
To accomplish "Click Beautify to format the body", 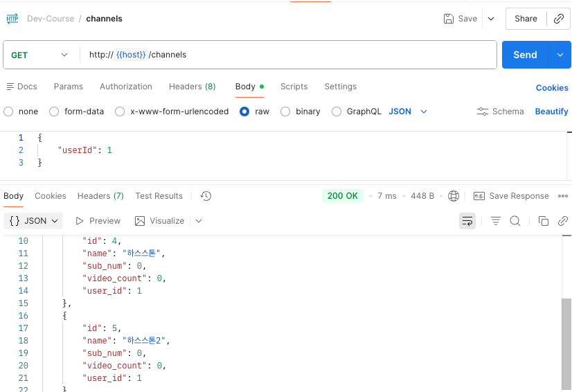I will pyautogui.click(x=551, y=112).
